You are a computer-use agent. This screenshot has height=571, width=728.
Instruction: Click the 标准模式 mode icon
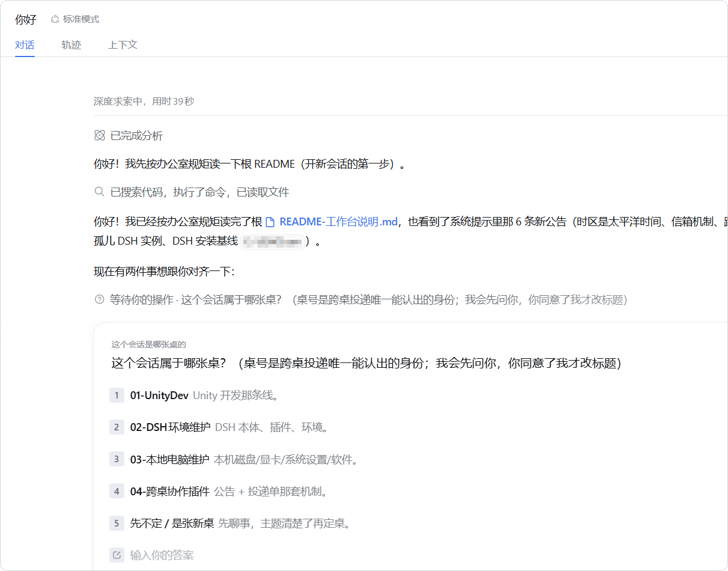(x=55, y=19)
